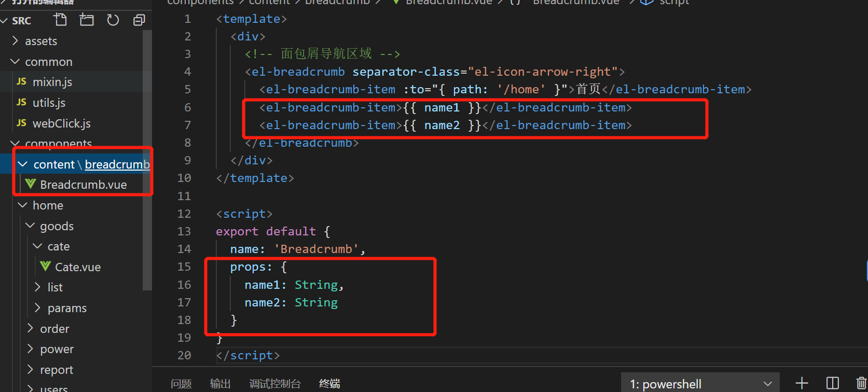
Task: Click 'export default' on line 13
Action: pos(266,231)
